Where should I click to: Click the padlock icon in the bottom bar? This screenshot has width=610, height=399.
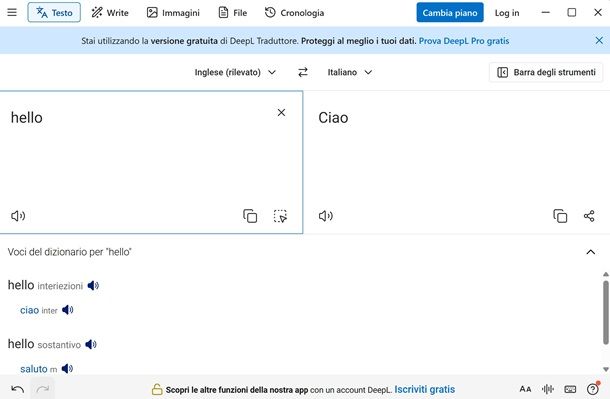click(157, 389)
